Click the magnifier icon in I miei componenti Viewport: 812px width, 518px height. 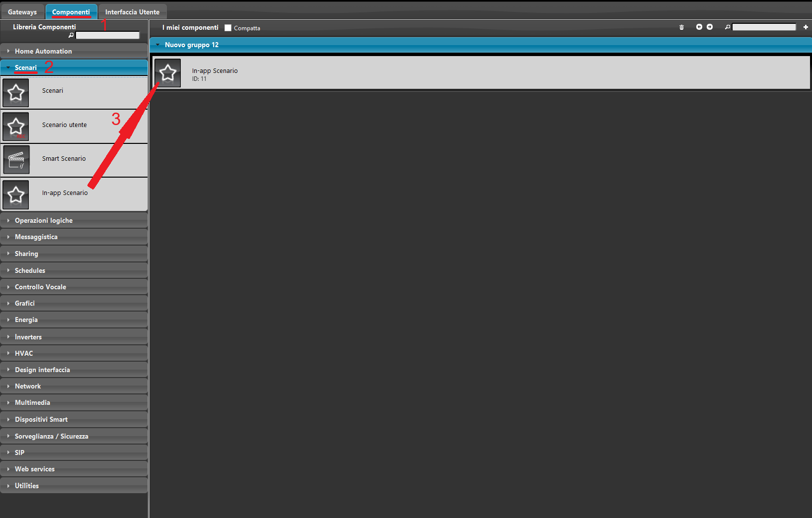[x=728, y=27]
